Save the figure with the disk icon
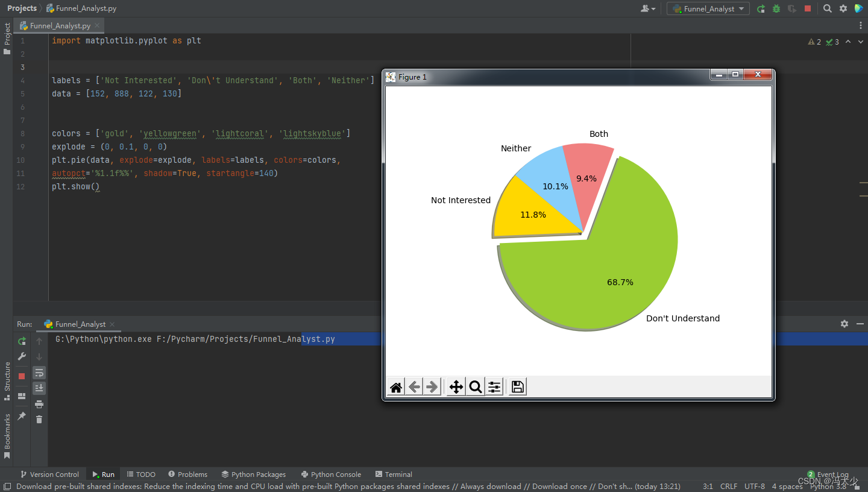Screen dimensions: 868x492 coord(517,387)
